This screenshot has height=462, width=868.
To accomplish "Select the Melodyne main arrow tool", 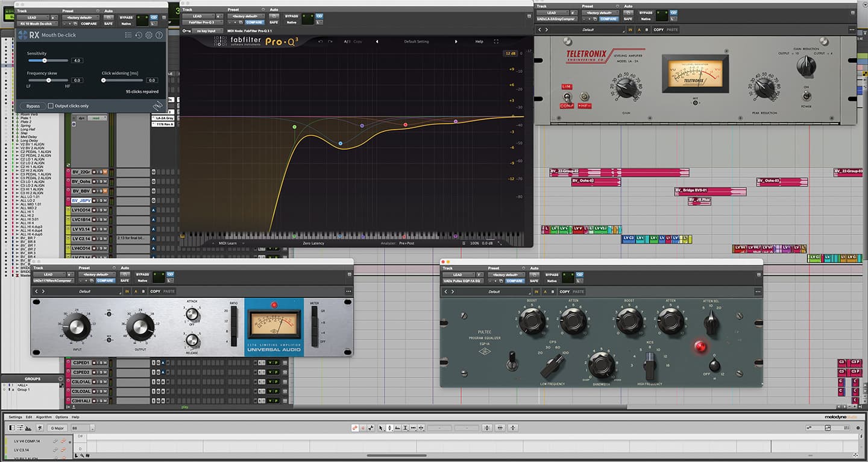I will click(x=381, y=428).
